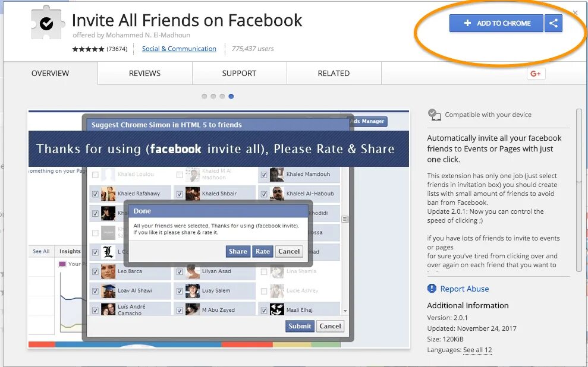Click the Add to Chrome button

pyautogui.click(x=496, y=23)
